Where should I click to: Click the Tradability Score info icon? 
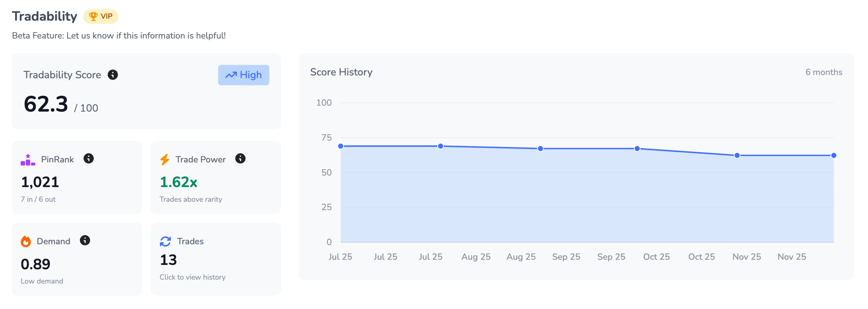[x=113, y=75]
